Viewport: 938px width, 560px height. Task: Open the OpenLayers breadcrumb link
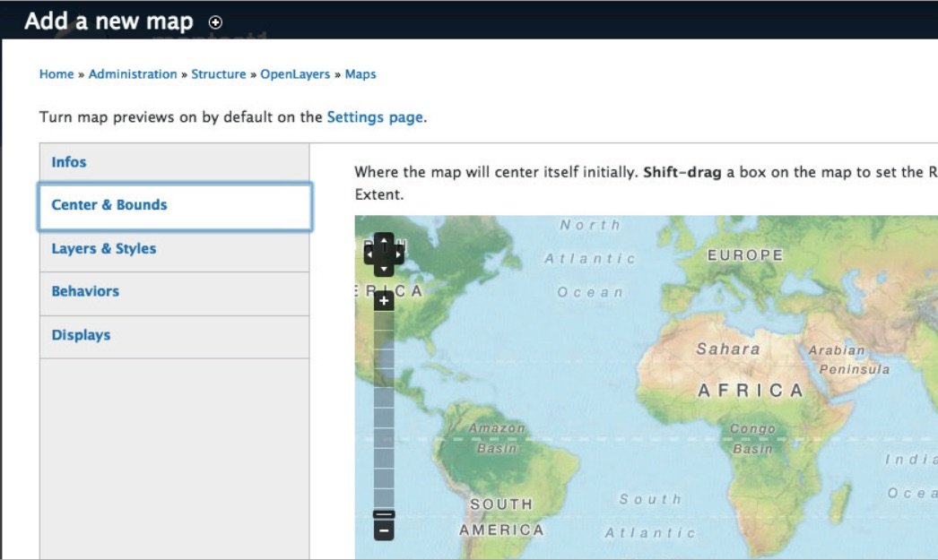295,74
